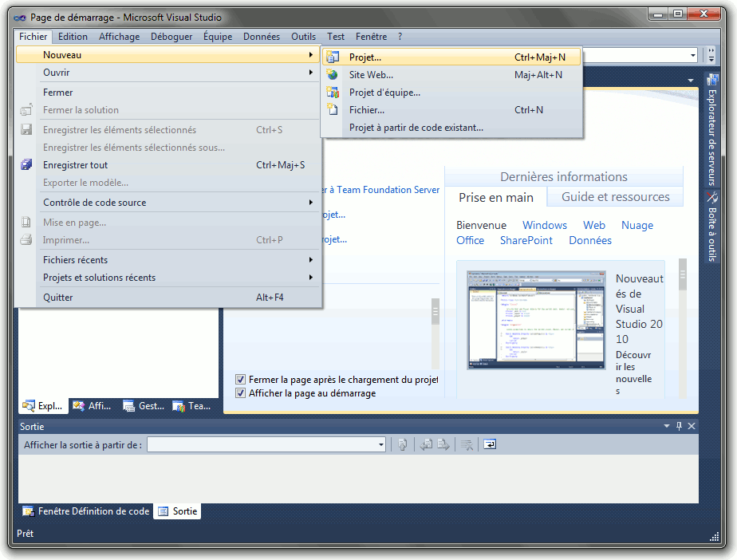737x560 pixels.
Task: Open the start page tab dropdown arrow
Action: pos(691,81)
